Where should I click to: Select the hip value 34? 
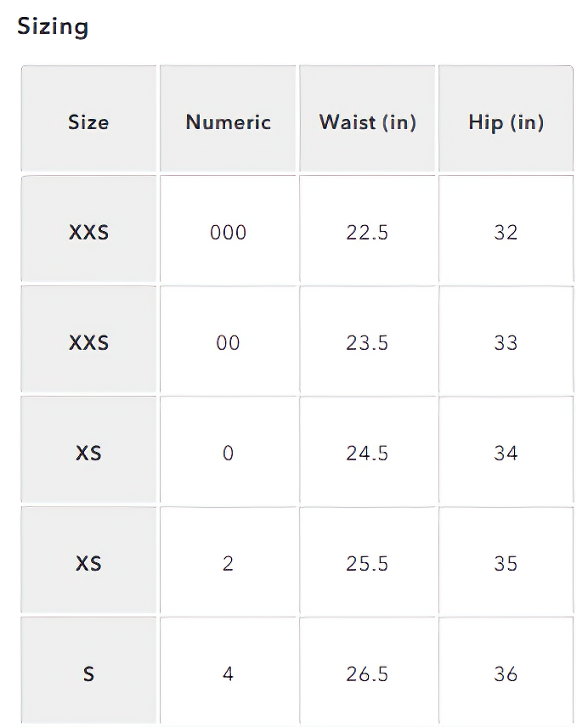pyautogui.click(x=506, y=454)
